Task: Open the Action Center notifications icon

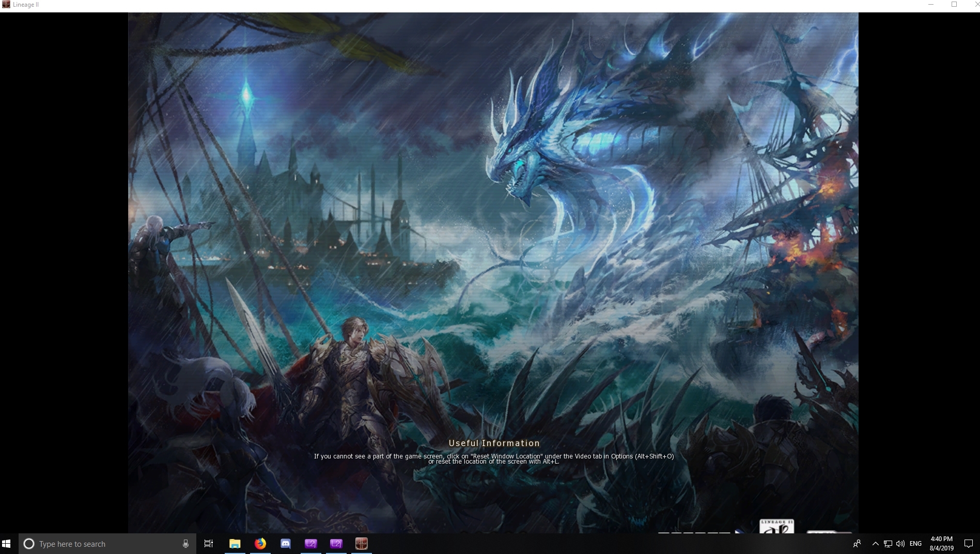Action: [x=969, y=544]
